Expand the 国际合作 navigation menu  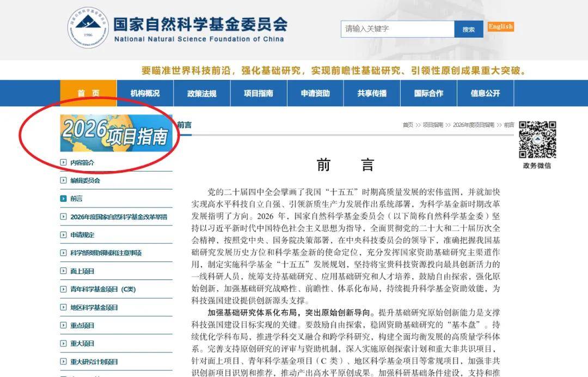point(428,93)
